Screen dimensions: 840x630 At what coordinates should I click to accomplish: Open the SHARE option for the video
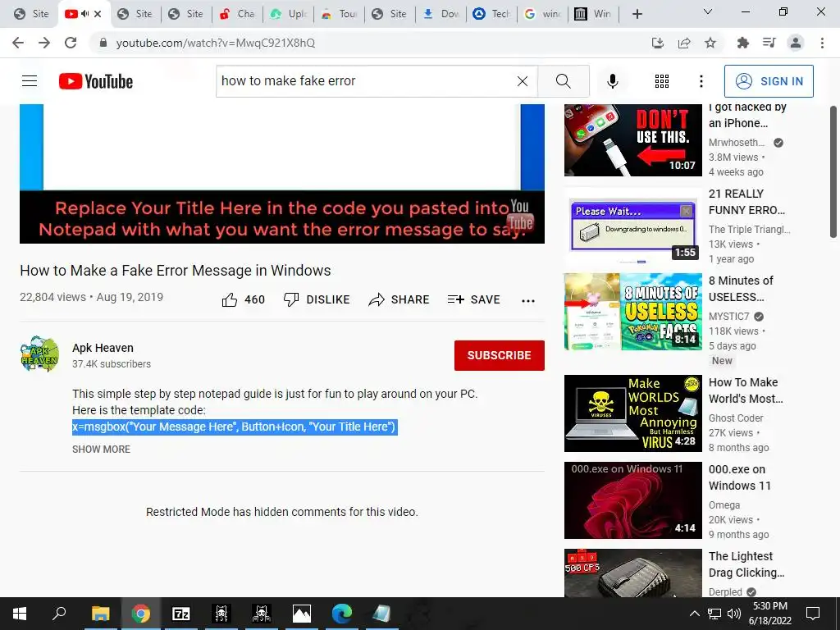coord(399,299)
